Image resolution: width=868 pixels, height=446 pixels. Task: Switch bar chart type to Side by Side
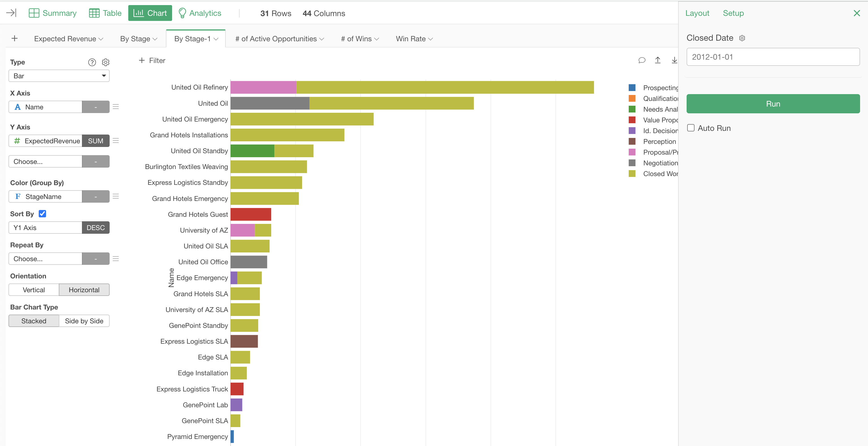pos(84,321)
